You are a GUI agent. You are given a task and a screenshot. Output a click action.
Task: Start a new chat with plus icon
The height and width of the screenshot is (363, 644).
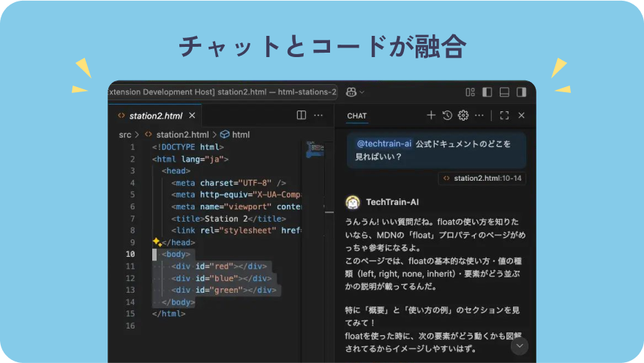(x=431, y=116)
